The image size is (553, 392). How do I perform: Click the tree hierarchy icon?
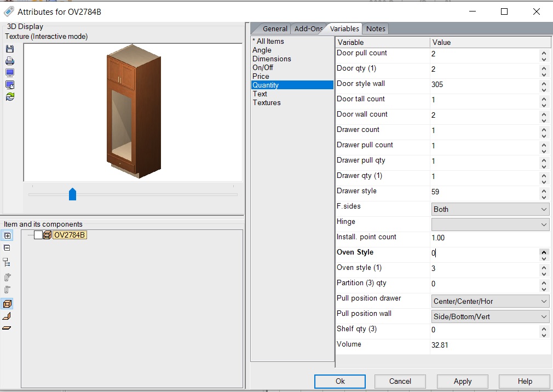tap(7, 262)
